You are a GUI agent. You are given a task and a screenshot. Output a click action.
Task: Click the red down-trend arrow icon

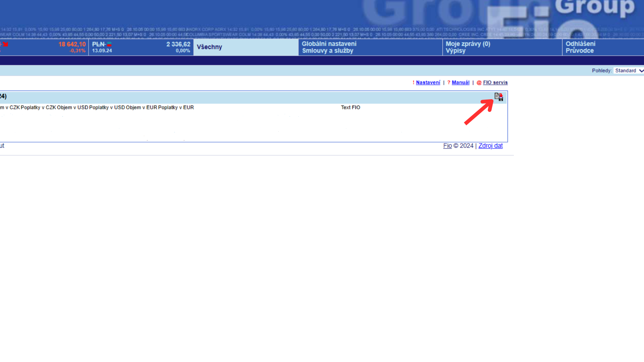click(5, 44)
